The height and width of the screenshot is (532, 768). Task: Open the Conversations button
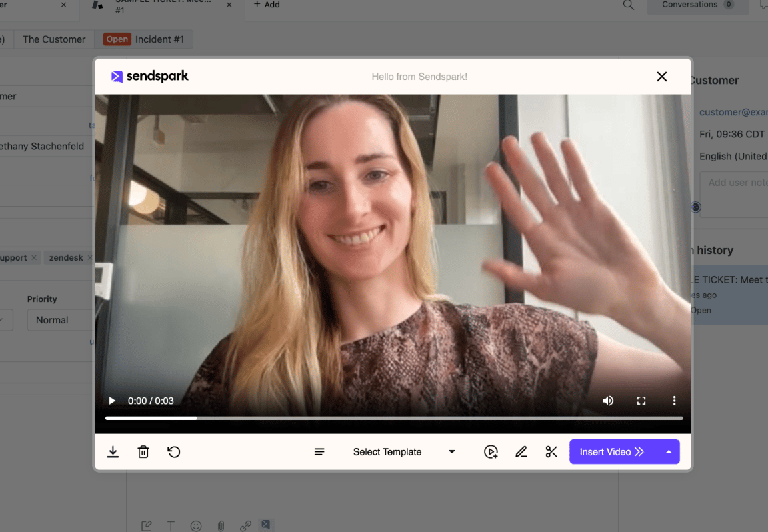[x=698, y=5]
